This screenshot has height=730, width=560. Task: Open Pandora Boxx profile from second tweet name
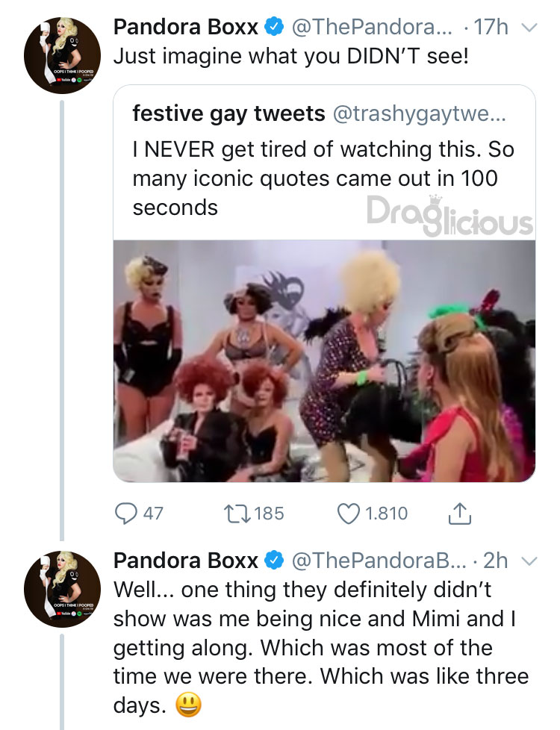[186, 560]
